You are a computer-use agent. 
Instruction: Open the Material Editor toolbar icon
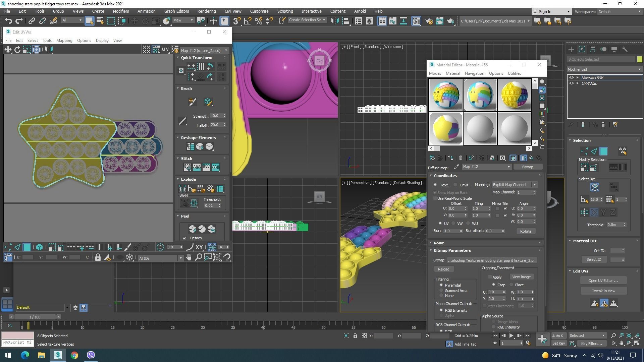coord(416,21)
